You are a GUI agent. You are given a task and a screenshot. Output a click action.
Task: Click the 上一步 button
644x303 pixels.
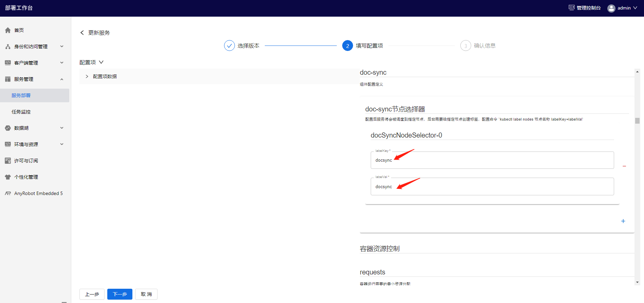(92, 294)
